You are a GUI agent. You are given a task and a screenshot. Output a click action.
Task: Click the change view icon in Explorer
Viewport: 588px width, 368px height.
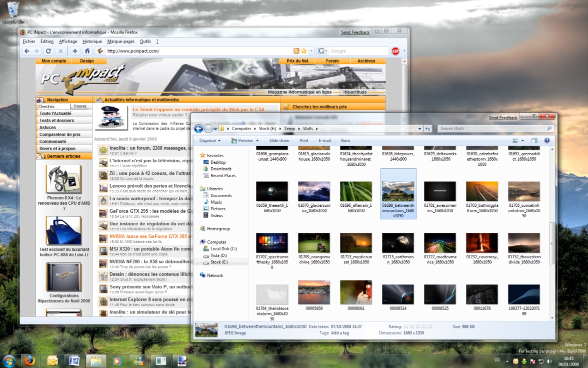click(x=515, y=140)
